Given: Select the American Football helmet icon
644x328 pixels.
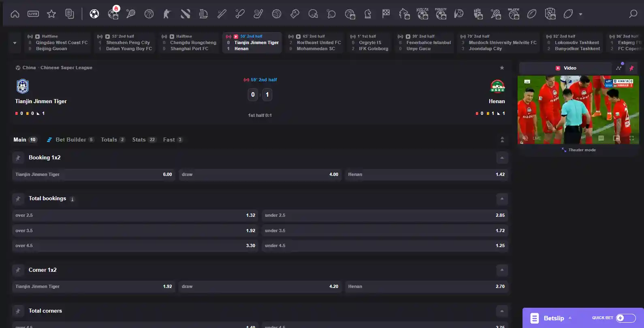Looking at the screenshot, I should pos(313,14).
